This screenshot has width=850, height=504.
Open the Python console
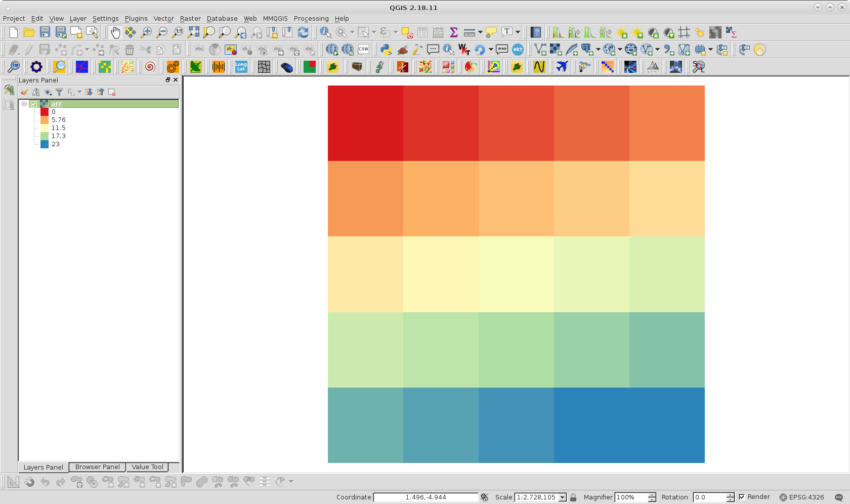pos(386,50)
